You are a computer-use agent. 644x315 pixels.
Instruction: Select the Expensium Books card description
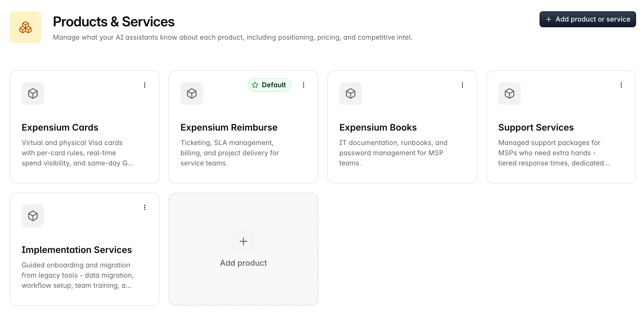coord(393,153)
